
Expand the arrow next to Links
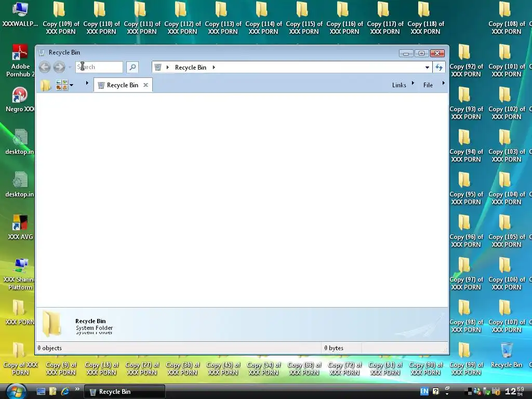[413, 83]
